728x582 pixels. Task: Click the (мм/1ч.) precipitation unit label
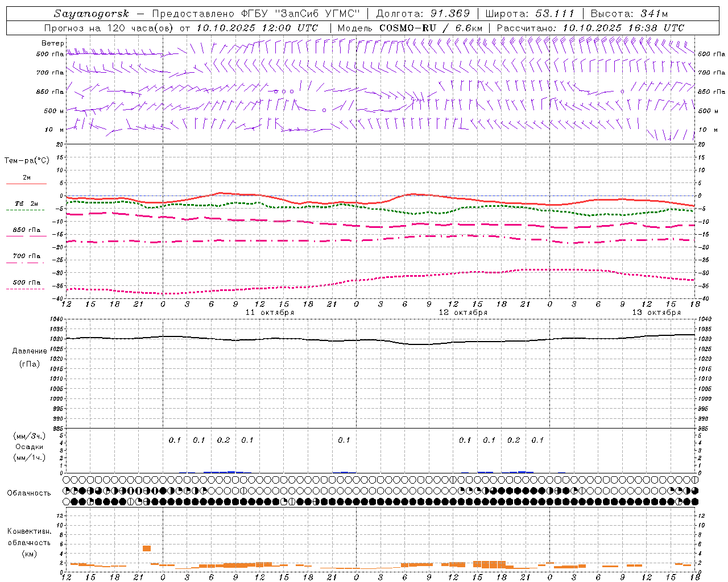pyautogui.click(x=30, y=458)
